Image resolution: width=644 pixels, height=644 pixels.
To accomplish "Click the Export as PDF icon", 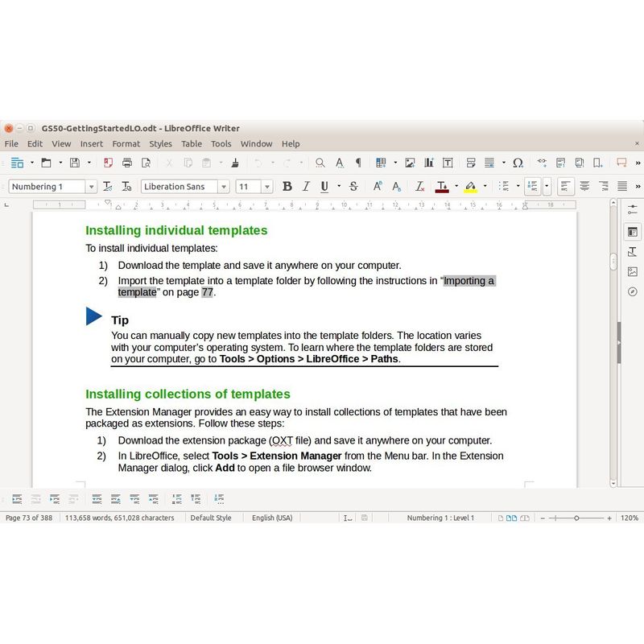I will tap(108, 163).
